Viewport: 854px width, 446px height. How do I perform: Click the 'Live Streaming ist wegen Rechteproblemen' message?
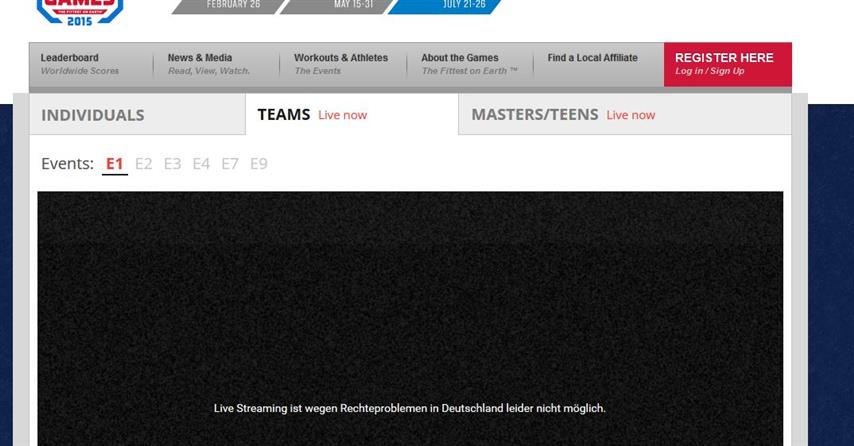click(x=410, y=408)
